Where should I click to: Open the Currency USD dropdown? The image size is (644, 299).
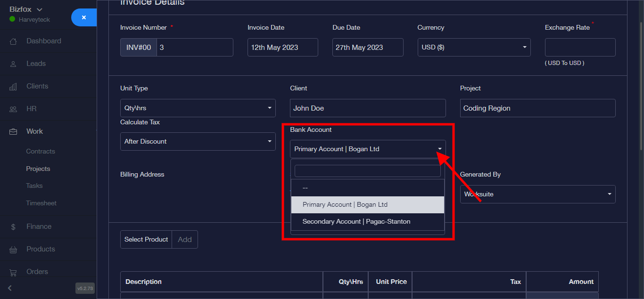[x=474, y=47]
